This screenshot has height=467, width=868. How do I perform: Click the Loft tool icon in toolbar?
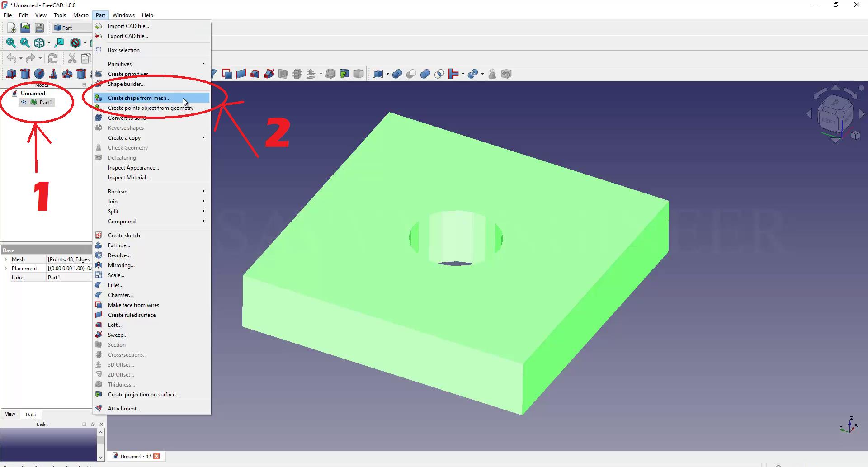click(x=255, y=74)
